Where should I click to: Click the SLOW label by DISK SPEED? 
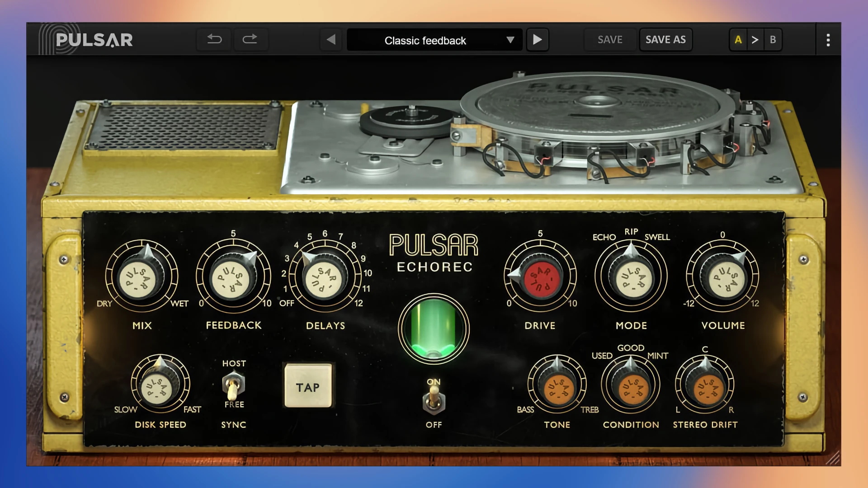pyautogui.click(x=125, y=409)
